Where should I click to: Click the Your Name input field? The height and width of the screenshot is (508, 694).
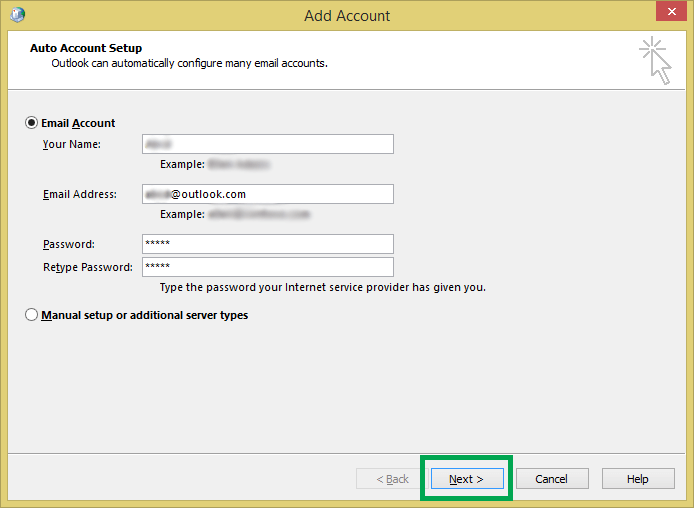tap(268, 144)
